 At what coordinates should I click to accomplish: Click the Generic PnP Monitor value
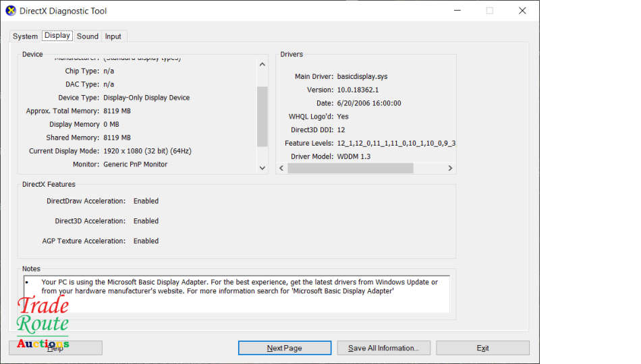(136, 164)
